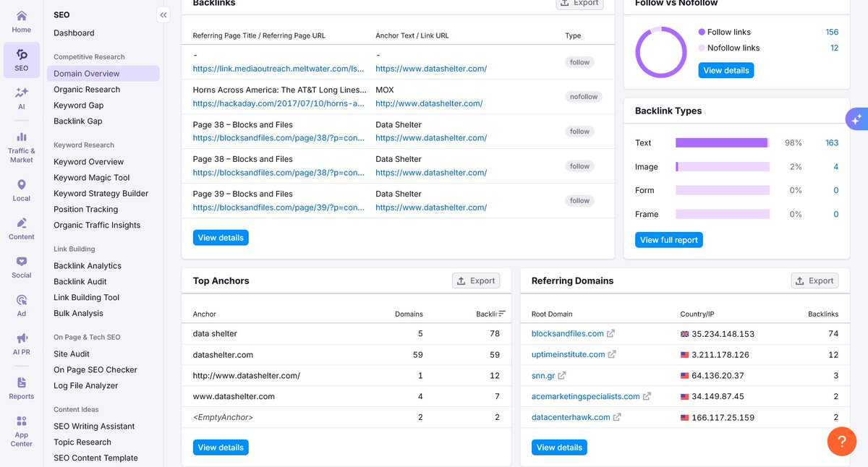This screenshot has width=868, height=467.
Task: Open uptimeinstitute.com root domain link
Action: (569, 354)
